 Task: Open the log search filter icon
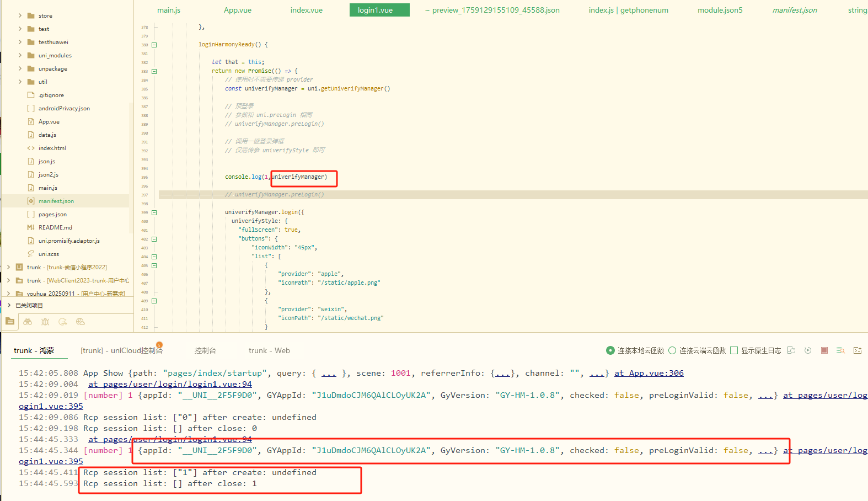840,350
